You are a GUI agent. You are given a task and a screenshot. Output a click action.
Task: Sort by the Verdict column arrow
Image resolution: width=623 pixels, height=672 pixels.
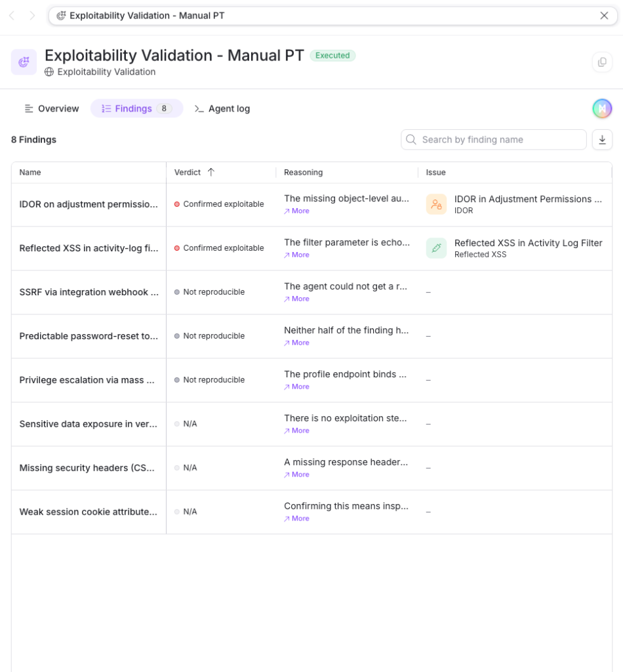click(x=211, y=173)
